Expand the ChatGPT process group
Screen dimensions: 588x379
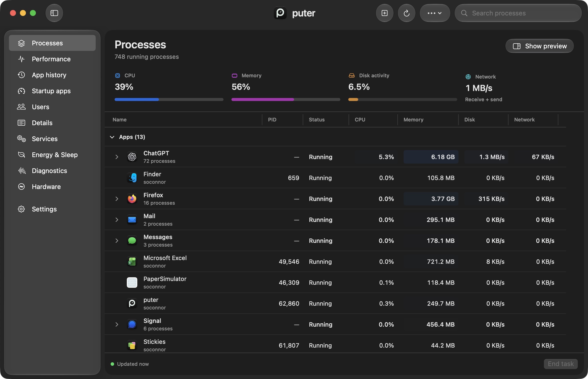point(117,157)
